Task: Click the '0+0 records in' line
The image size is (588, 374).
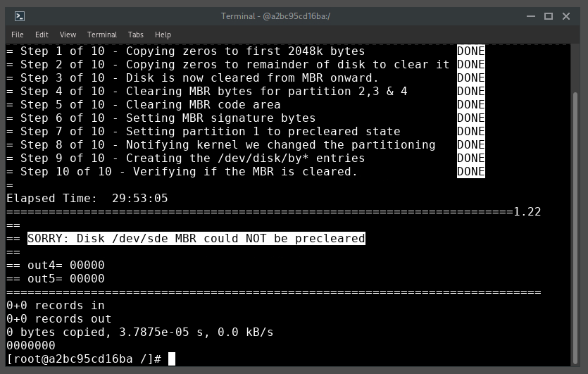Action: tap(56, 306)
